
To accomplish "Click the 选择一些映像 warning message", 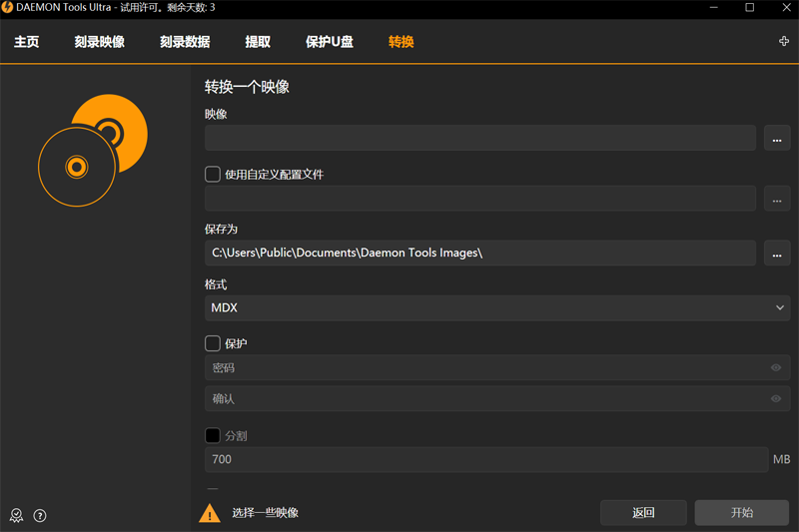I will coord(265,513).
